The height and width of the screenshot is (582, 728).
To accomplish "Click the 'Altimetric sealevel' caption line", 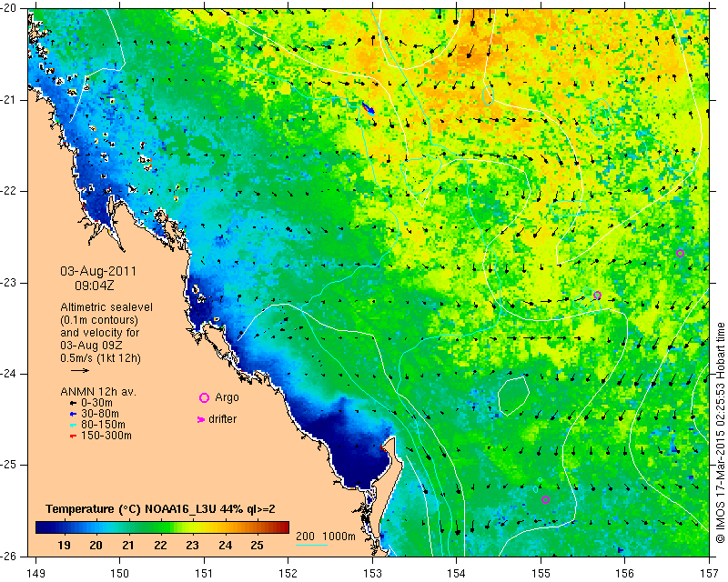I will [x=106, y=307].
